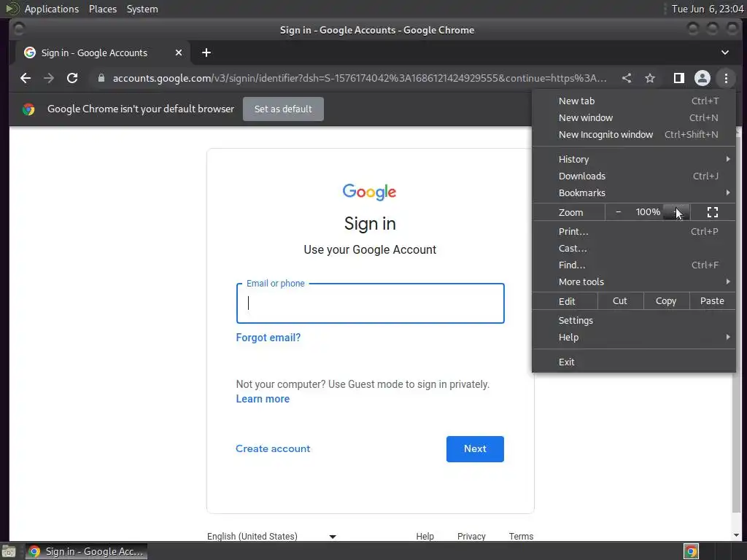Select New window menu entry
Image resolution: width=747 pixels, height=560 pixels.
click(x=634, y=117)
